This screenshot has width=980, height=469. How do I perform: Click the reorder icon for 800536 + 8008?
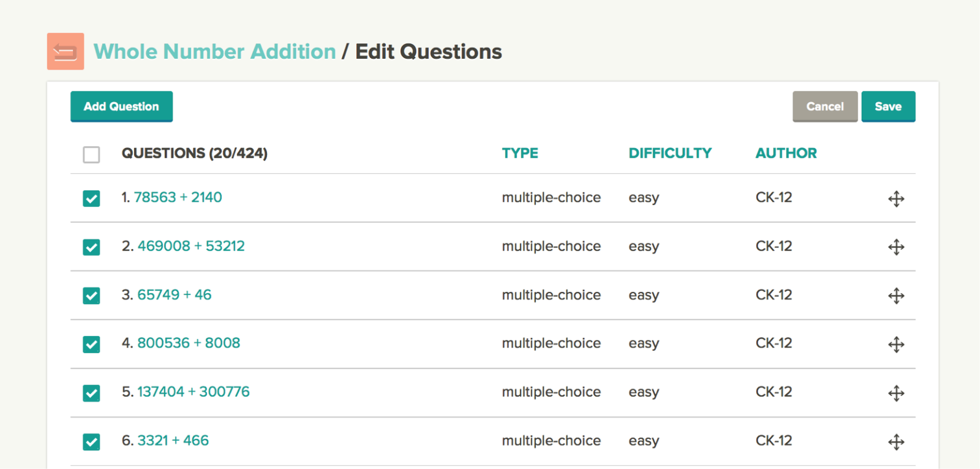(x=896, y=344)
